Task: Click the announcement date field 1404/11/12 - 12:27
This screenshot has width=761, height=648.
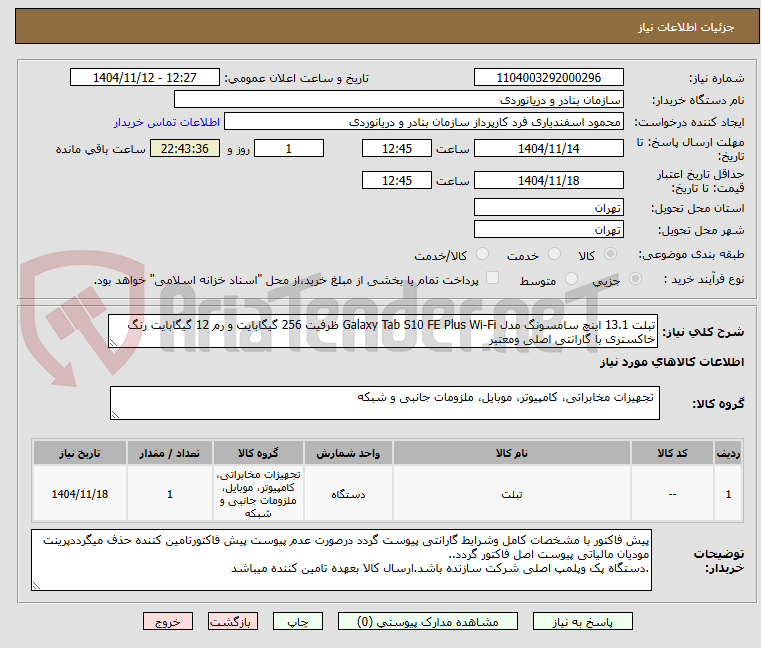Action: [x=145, y=78]
